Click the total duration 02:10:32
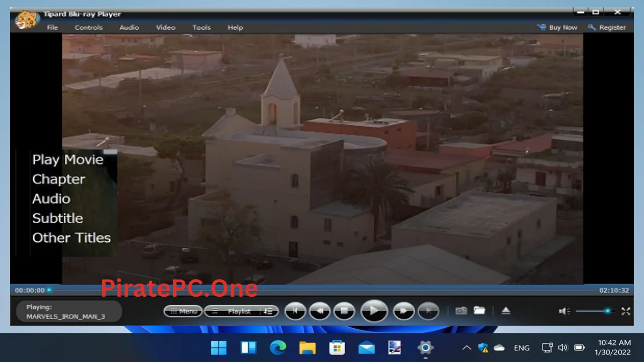The image size is (644, 362). pyautogui.click(x=614, y=291)
